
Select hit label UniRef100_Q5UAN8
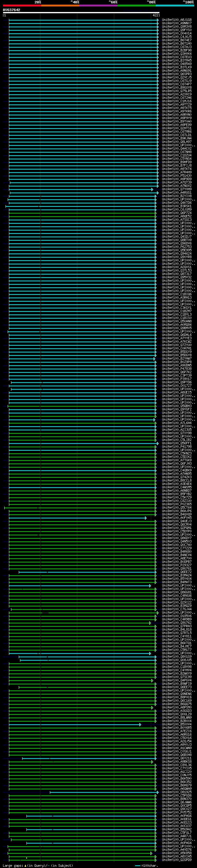[177, 321]
